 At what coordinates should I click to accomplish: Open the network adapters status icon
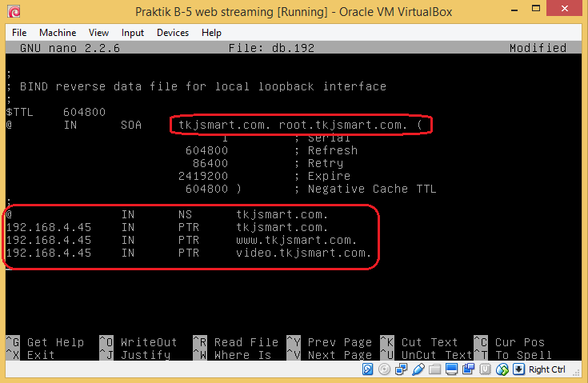[x=401, y=369]
